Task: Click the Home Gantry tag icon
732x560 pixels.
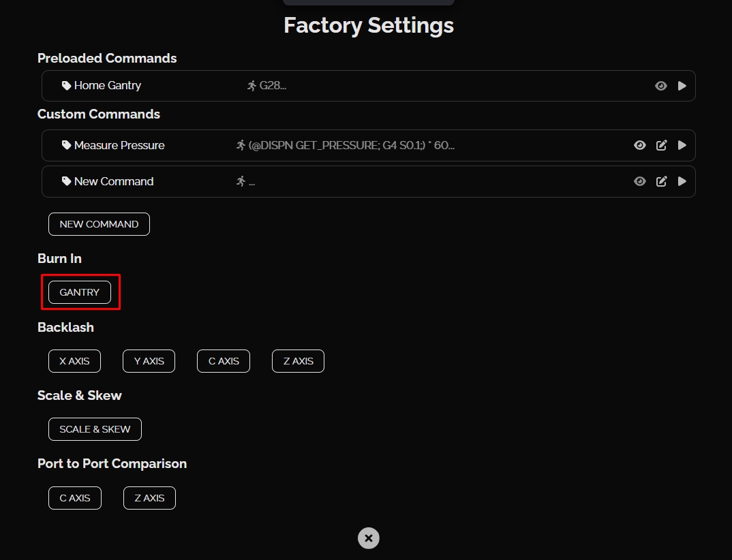Action: (x=66, y=86)
